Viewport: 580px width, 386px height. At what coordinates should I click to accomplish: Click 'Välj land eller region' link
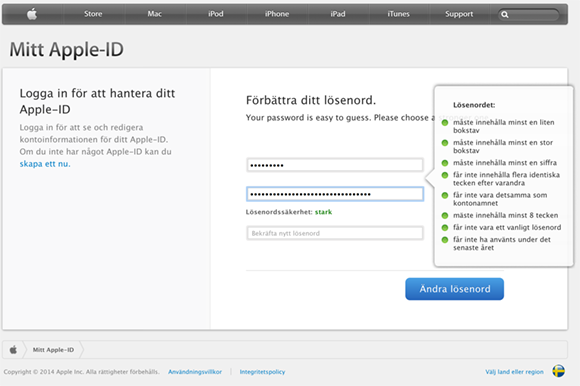point(515,372)
